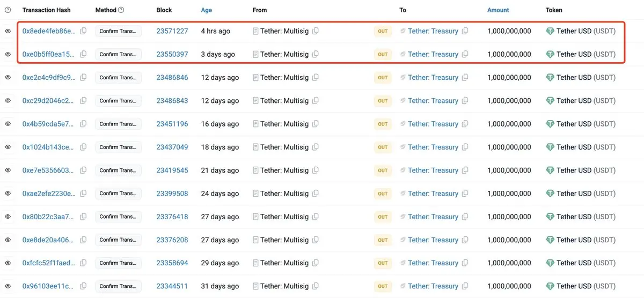The width and height of the screenshot is (644, 298).
Task: Show quick view for transaction 0xfcfc52f1faed
Action: coord(8,263)
